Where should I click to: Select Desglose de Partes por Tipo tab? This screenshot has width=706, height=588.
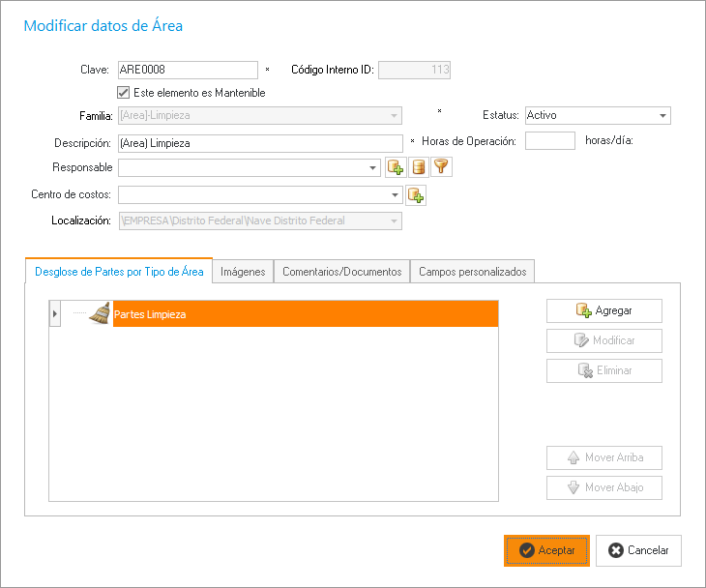click(119, 272)
